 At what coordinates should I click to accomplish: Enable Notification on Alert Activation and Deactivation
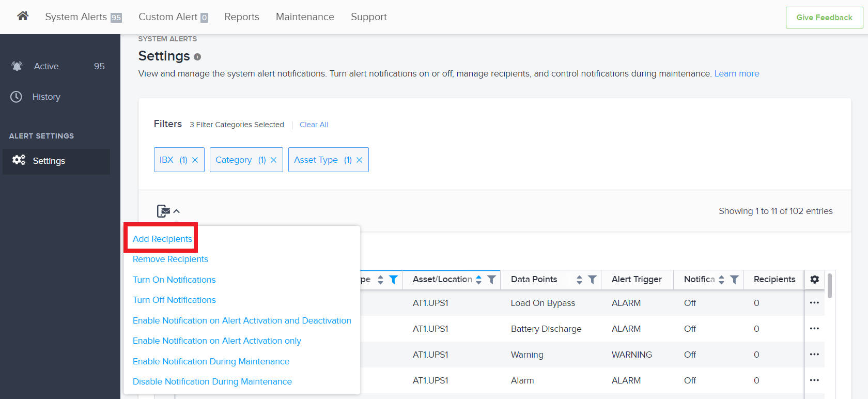coord(242,320)
